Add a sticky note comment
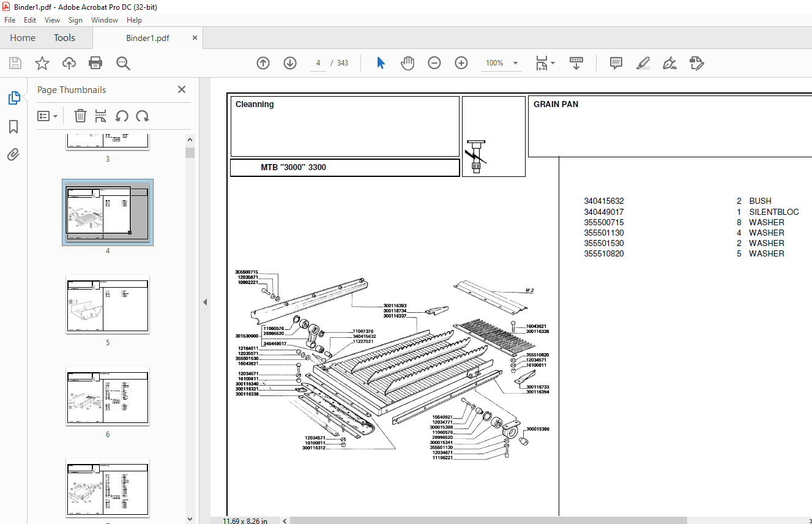Screen dimensions: 812x524 pos(616,63)
